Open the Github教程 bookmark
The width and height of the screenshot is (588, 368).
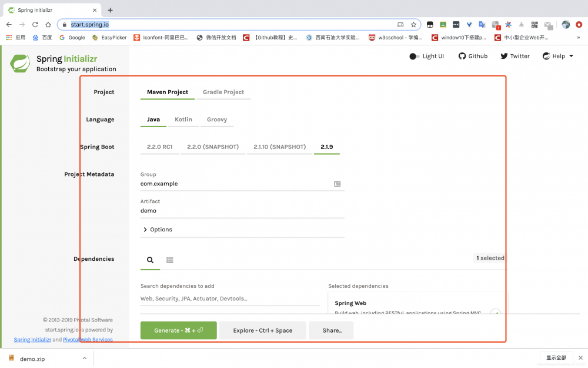point(270,38)
